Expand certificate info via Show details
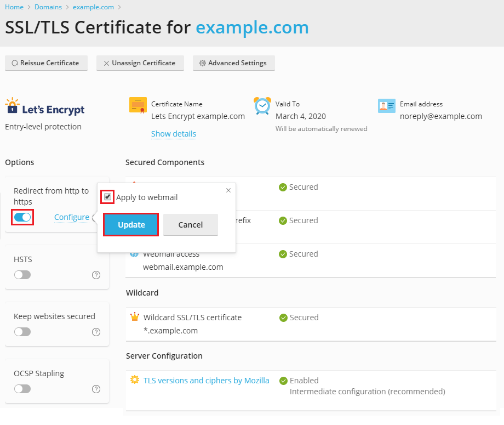 [x=173, y=134]
